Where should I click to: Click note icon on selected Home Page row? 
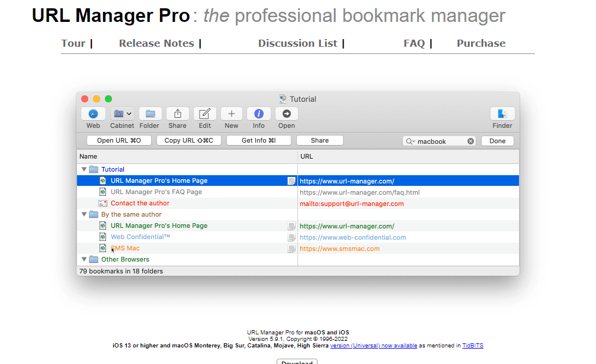pos(291,181)
